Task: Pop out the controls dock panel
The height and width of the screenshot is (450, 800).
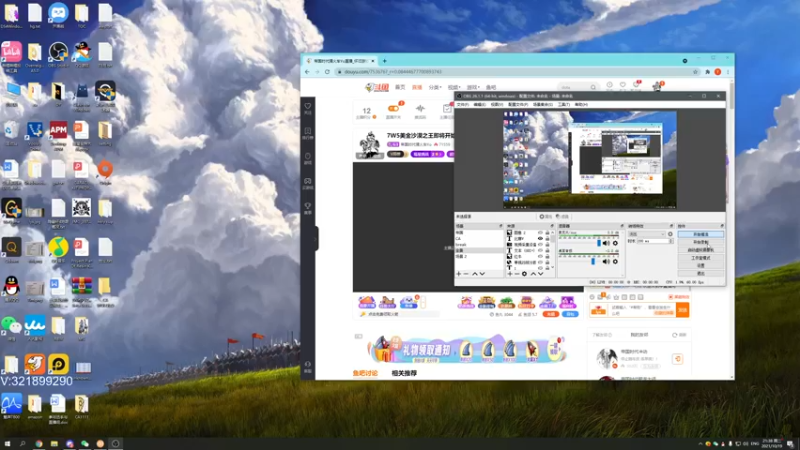Action: (722, 226)
